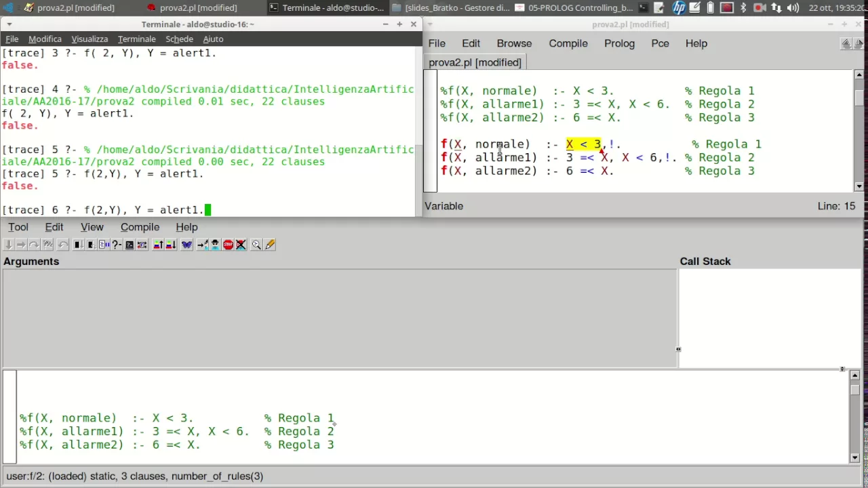Click 'Line: 15' in editor status bar
This screenshot has width=868, height=488.
click(837, 206)
